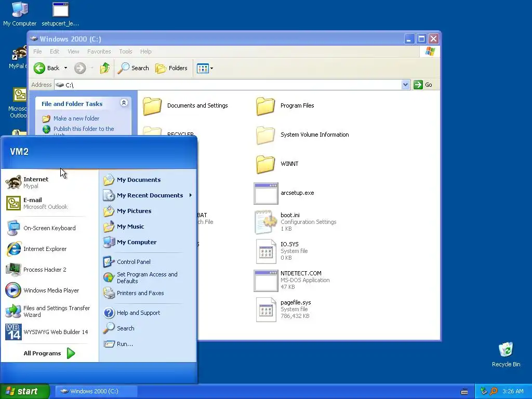532x399 pixels.
Task: Select Documents and Settings folder
Action: (185, 105)
